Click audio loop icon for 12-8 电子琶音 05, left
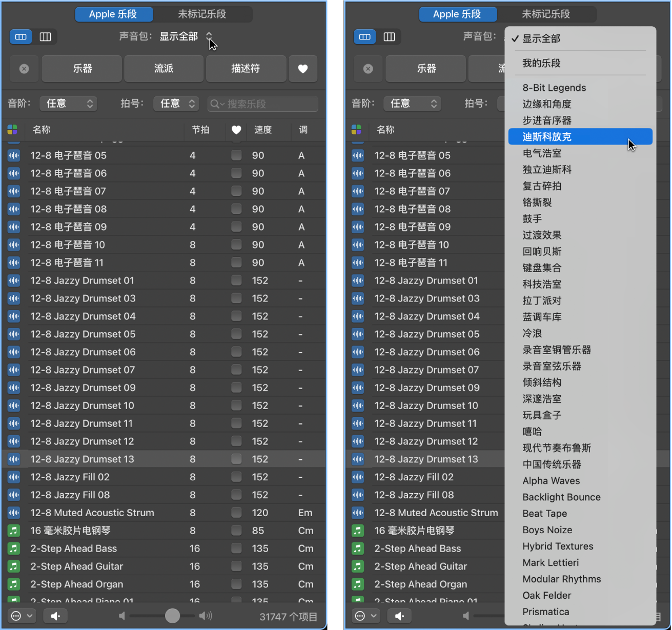Screen dimensions: 672x630 [x=14, y=155]
